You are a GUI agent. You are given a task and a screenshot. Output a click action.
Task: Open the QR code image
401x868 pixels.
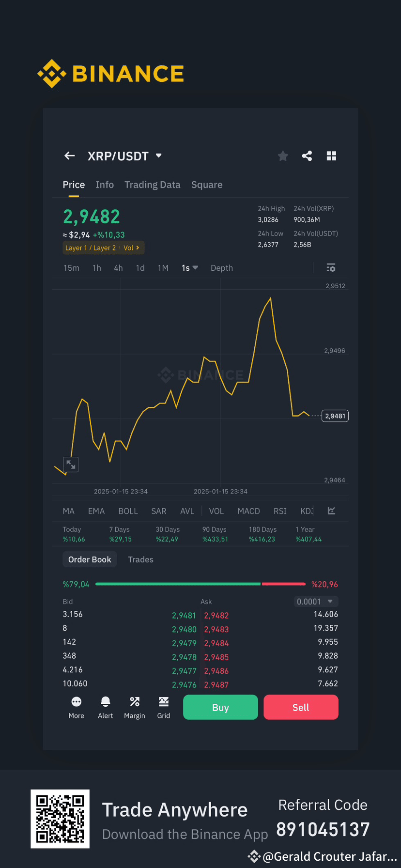[x=60, y=819]
